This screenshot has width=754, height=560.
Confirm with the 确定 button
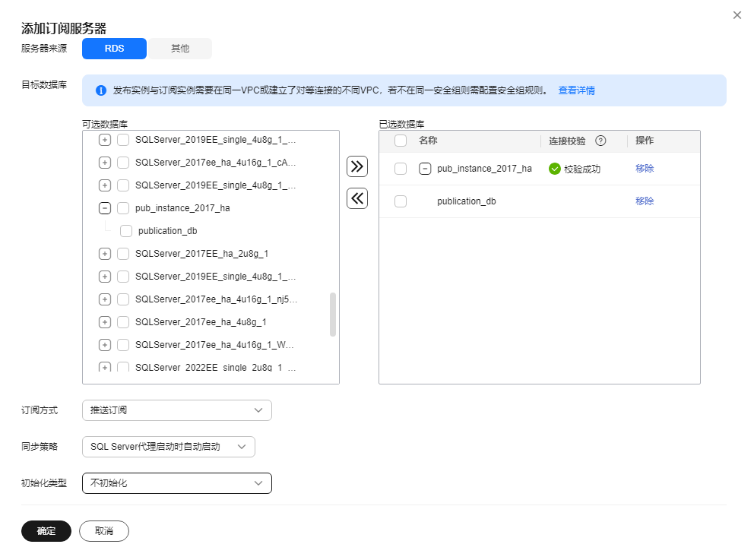pos(46,531)
